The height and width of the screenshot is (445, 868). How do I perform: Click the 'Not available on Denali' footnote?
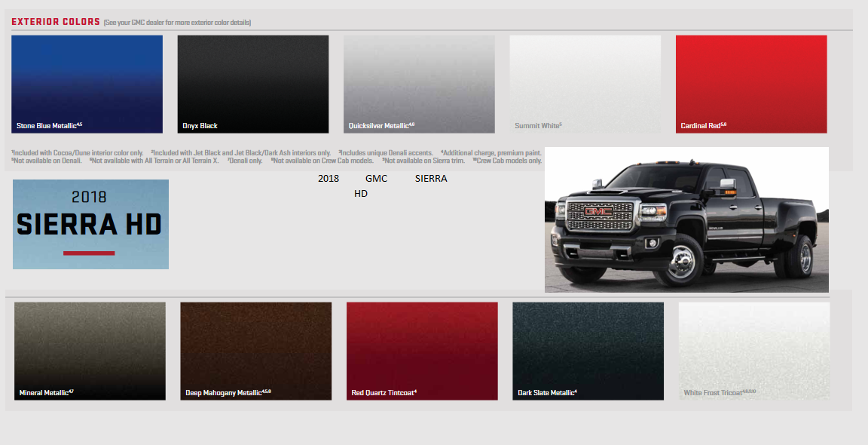[47, 161]
